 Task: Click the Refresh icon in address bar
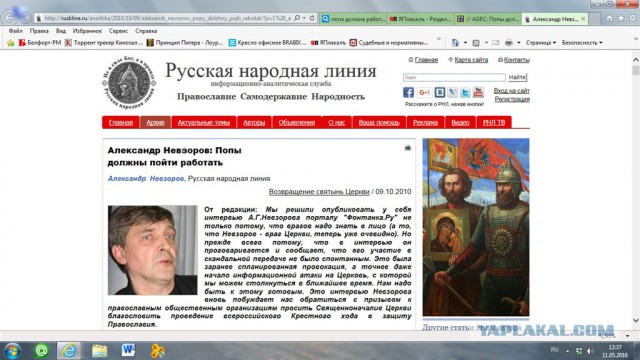[312, 18]
